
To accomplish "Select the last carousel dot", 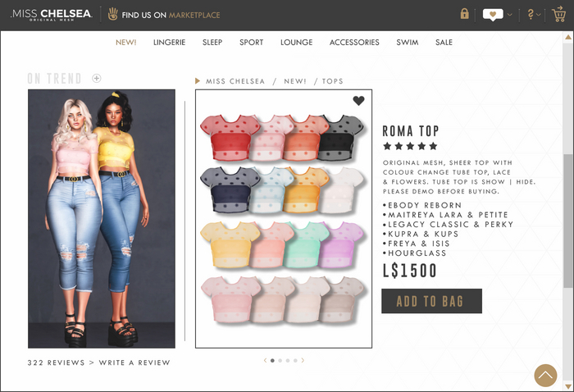I will tap(295, 361).
